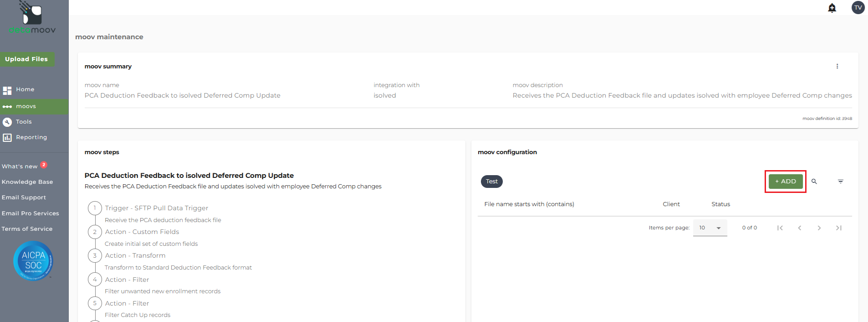Click the datamoov logo
Screen dimensions: 868x322
point(32,17)
